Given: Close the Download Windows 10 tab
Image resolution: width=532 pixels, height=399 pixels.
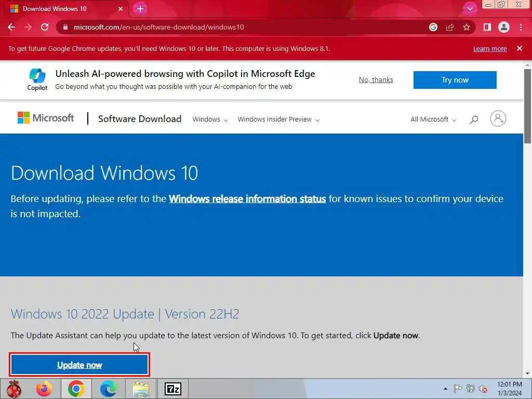Looking at the screenshot, I should pos(121,9).
